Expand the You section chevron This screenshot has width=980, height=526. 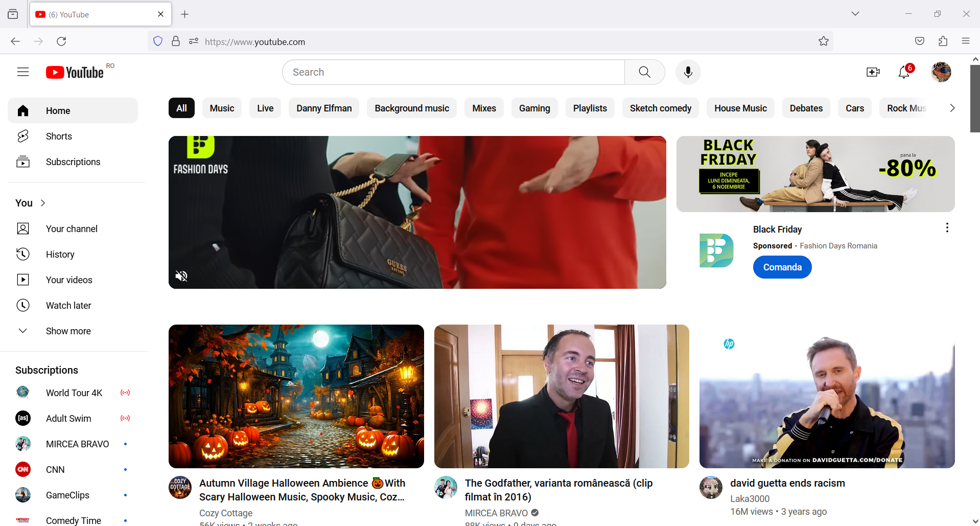pos(43,202)
